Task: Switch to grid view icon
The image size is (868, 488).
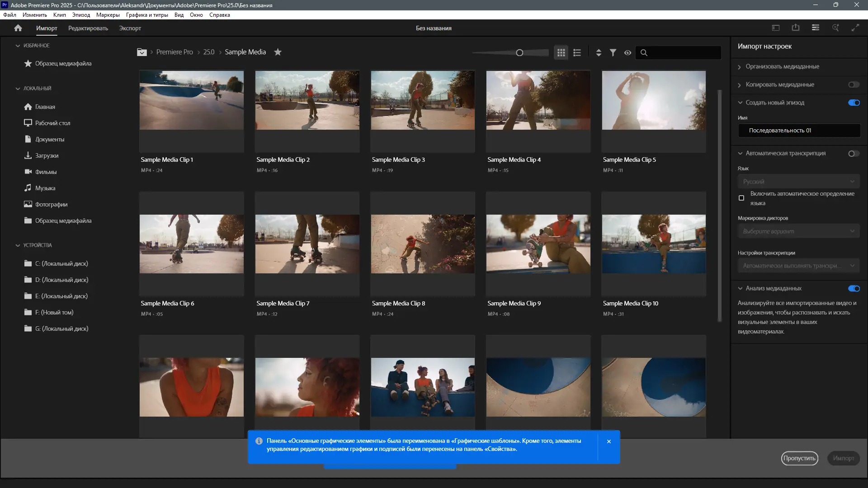Action: (561, 52)
